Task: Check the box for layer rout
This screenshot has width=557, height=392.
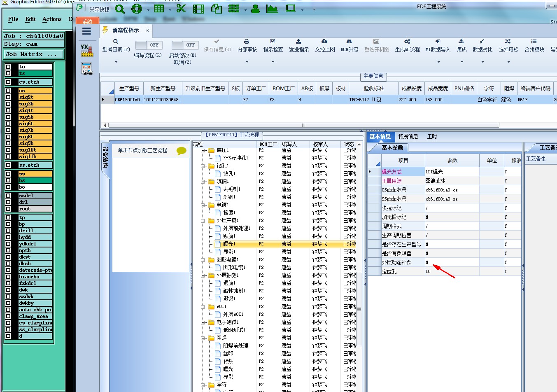Action: [x=8, y=209]
